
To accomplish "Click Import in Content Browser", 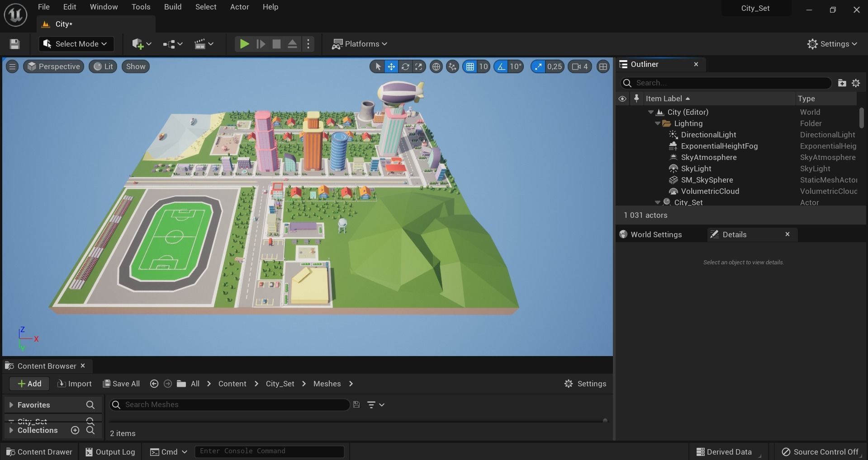I will point(75,384).
